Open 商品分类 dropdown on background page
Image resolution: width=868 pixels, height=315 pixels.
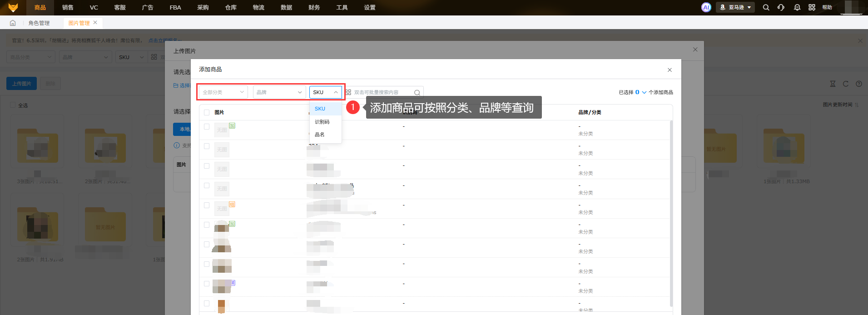click(31, 57)
